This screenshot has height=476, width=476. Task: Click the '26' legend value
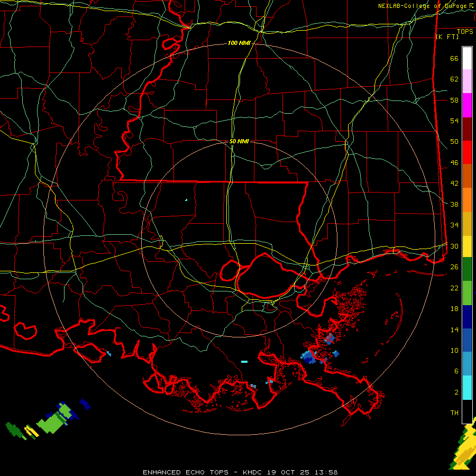click(x=454, y=267)
